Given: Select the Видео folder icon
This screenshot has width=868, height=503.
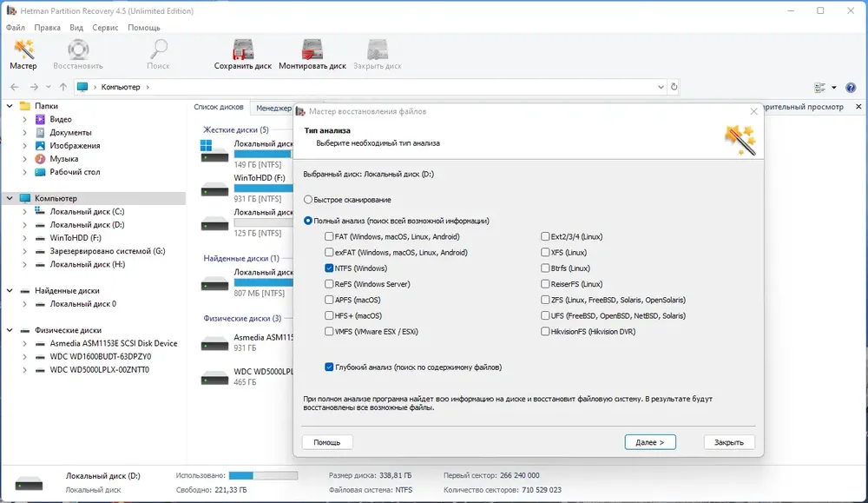Looking at the screenshot, I should [x=40, y=119].
